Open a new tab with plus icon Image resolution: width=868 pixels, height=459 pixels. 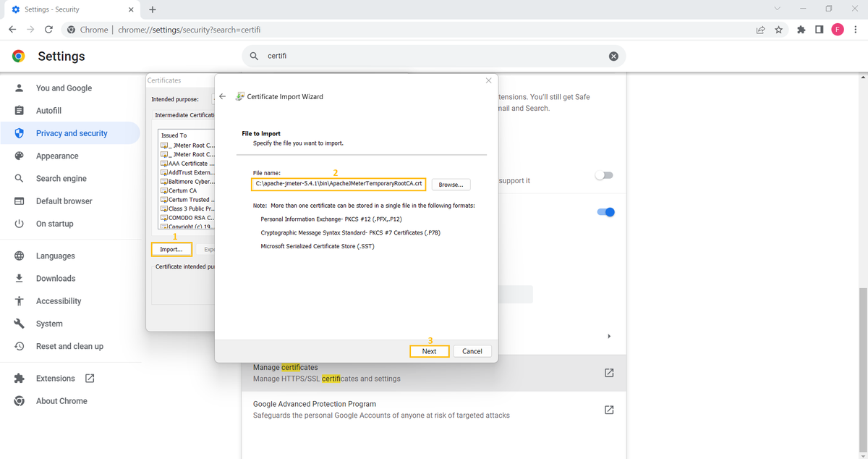click(153, 9)
